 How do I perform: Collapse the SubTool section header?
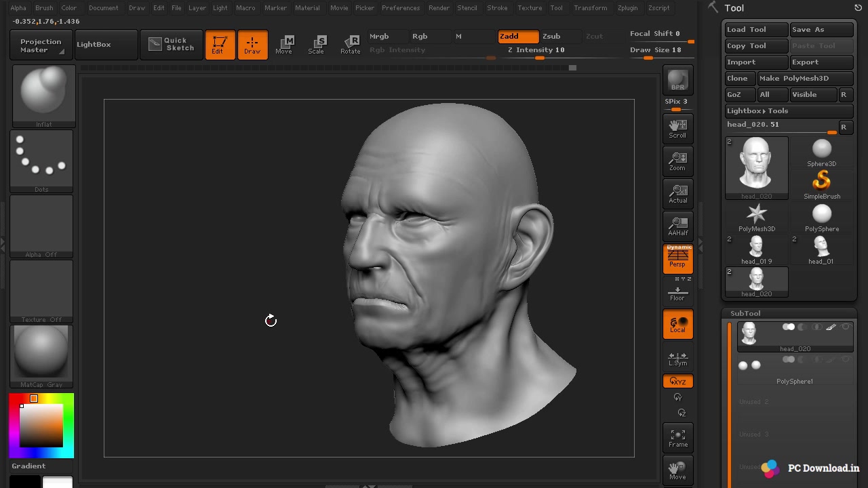tap(745, 313)
